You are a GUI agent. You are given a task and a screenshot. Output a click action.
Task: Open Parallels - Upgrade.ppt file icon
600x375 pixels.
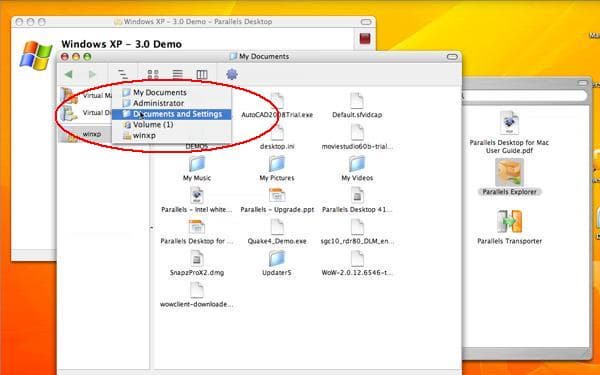(277, 196)
